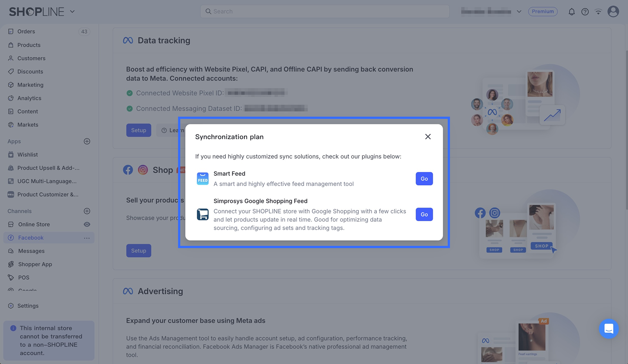Click the Smart Feed app icon

pyautogui.click(x=202, y=179)
